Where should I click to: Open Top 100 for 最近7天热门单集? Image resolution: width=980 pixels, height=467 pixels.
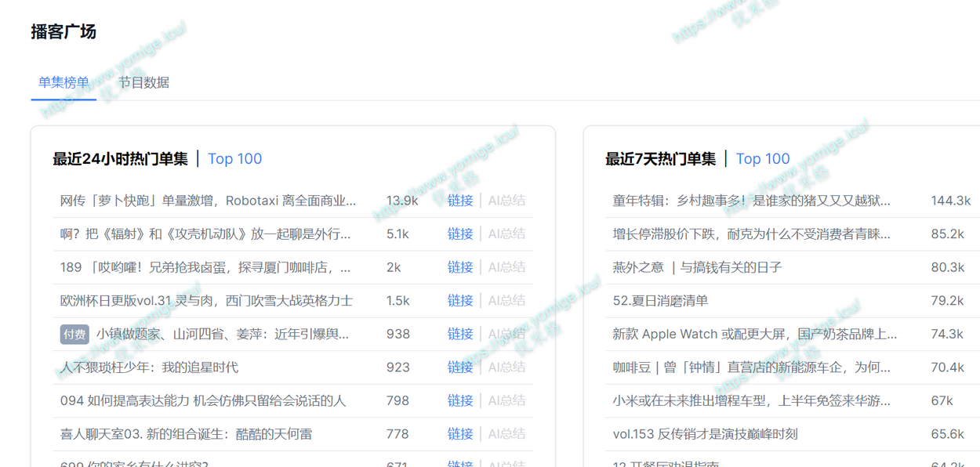(763, 159)
